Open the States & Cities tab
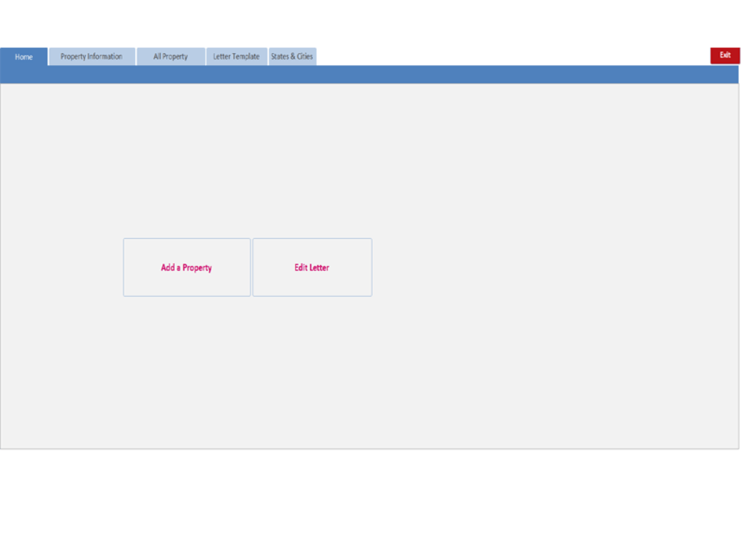This screenshot has width=747, height=560. point(292,57)
